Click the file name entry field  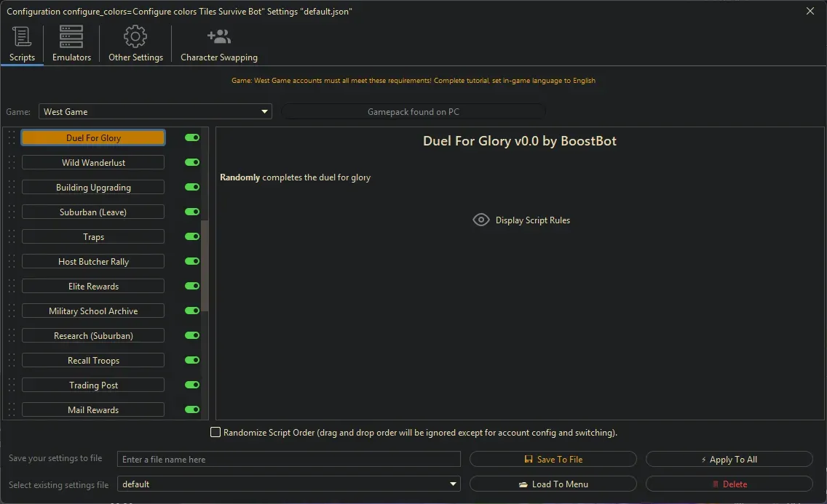click(x=289, y=459)
